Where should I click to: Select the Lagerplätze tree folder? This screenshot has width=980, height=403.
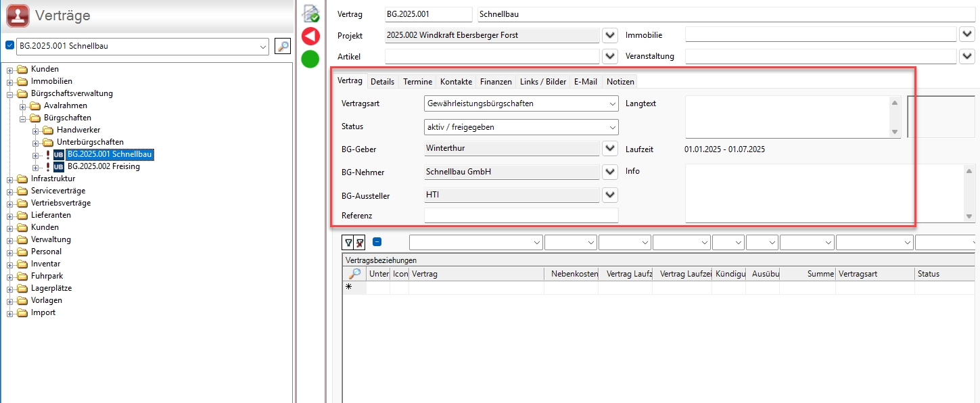click(x=51, y=288)
